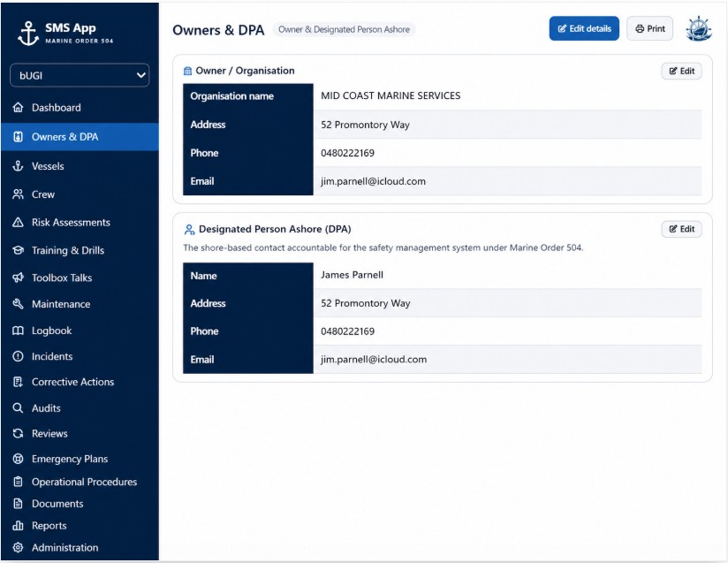Edit the Owner / Organisation card
The height and width of the screenshot is (563, 728).
coord(681,71)
